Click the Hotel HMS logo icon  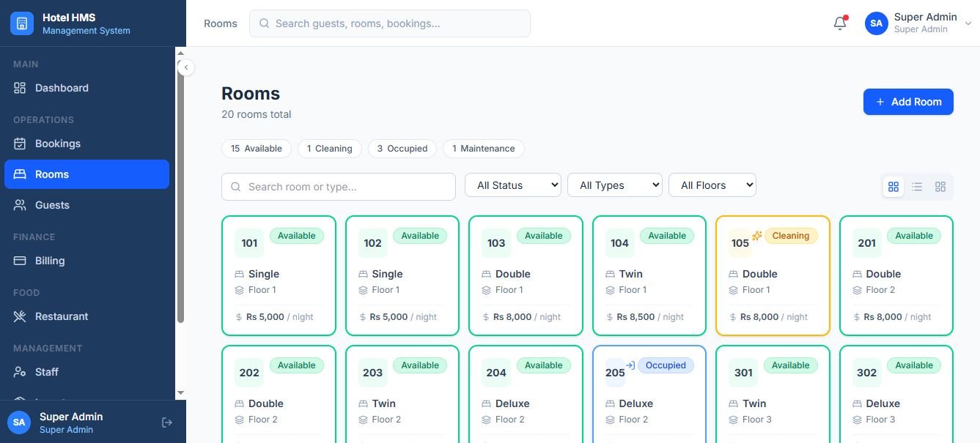tap(22, 23)
